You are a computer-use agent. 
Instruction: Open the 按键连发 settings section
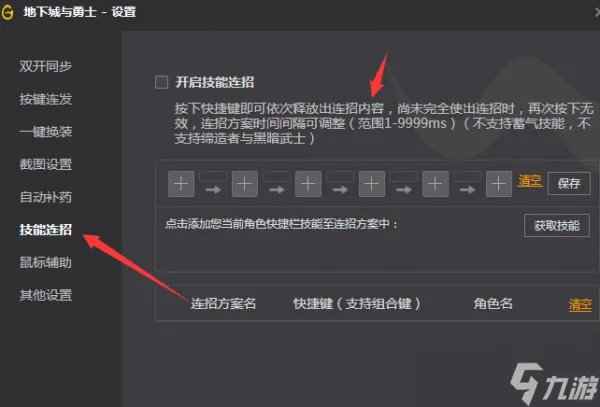(x=46, y=99)
